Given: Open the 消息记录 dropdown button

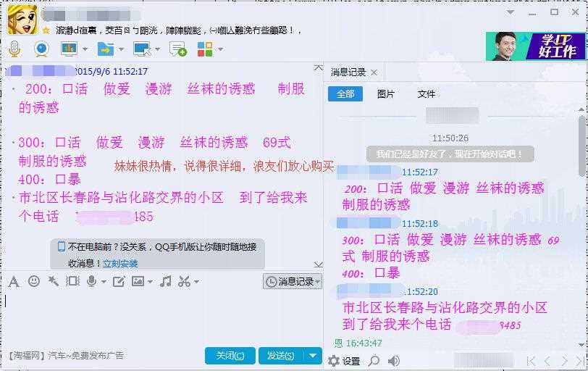Looking at the screenshot, I should click(x=293, y=281).
